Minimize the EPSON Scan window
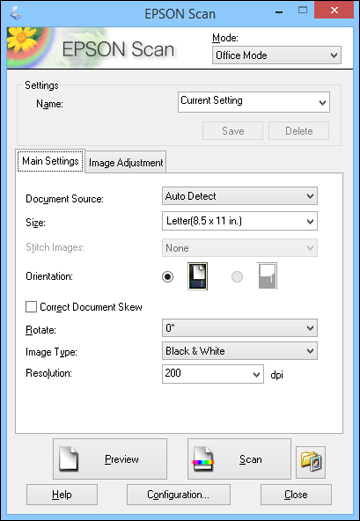 [279, 12]
